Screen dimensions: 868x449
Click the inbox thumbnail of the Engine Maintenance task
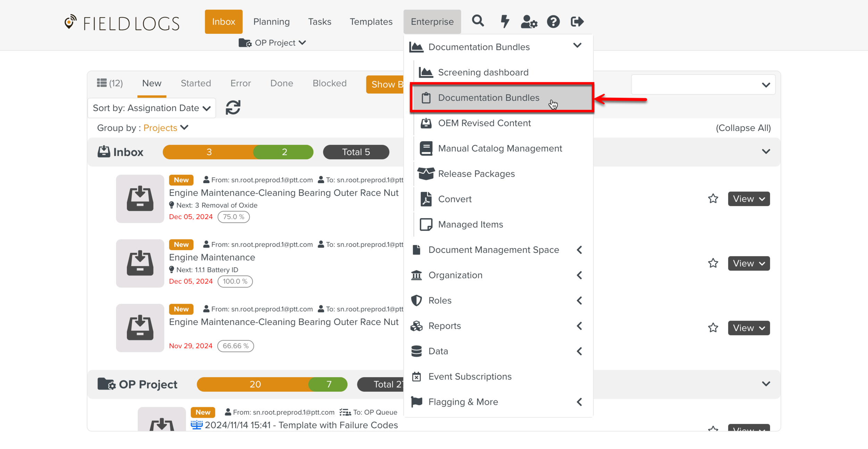click(140, 263)
